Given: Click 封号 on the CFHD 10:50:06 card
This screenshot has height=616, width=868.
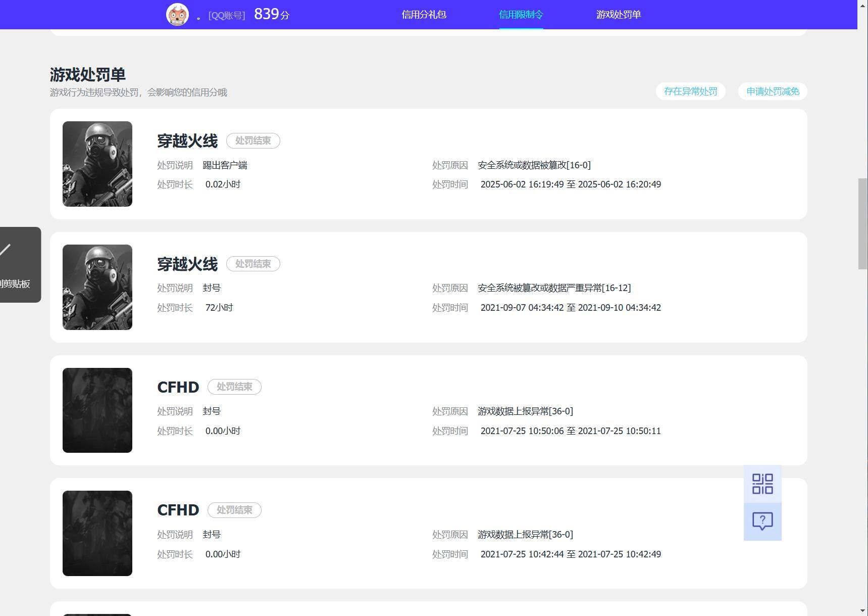Looking at the screenshot, I should 212,411.
